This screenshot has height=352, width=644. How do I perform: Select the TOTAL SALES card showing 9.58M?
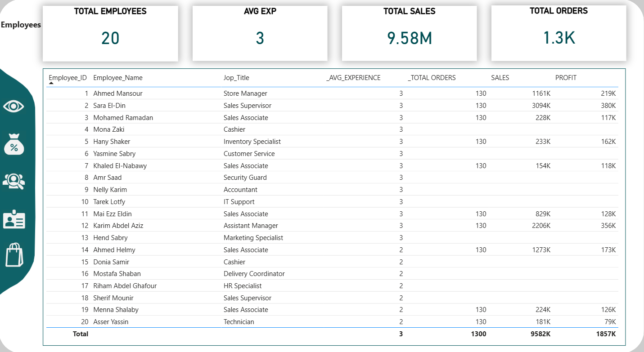click(409, 33)
